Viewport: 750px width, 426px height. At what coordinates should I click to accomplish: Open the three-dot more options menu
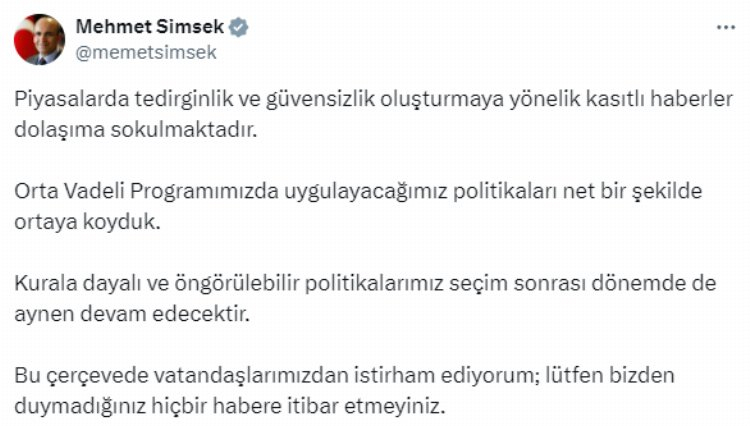[725, 27]
